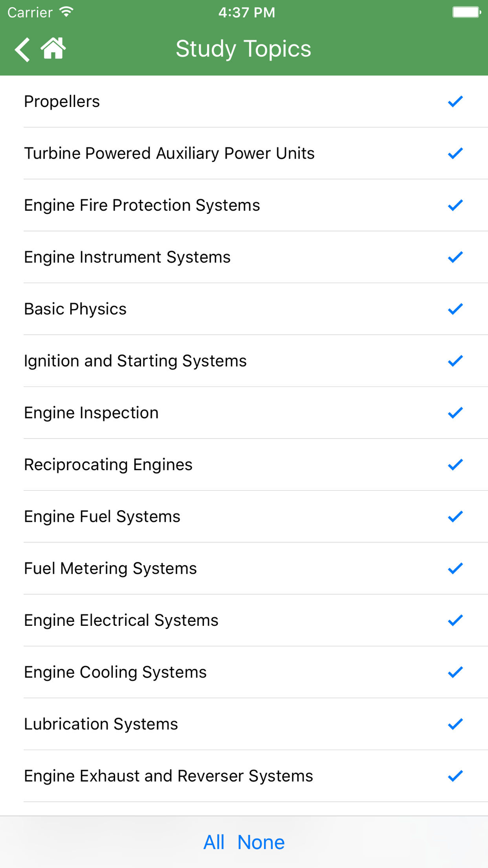Uncheck the Basic Physics checkmark

tap(455, 309)
